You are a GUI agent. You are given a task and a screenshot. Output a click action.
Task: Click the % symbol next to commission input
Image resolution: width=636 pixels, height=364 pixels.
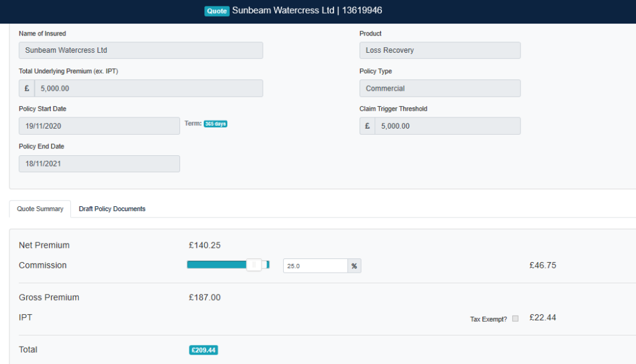point(354,266)
